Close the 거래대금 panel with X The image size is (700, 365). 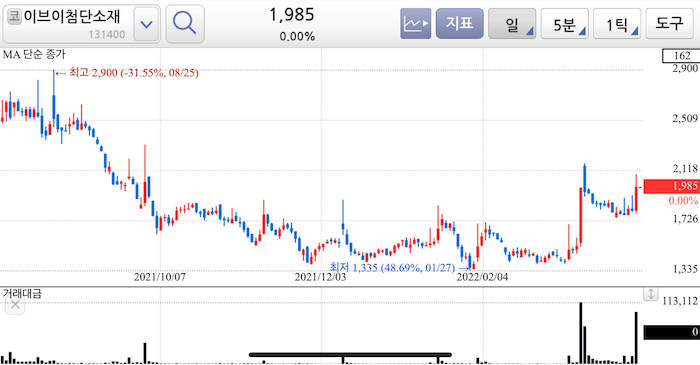pos(15,305)
